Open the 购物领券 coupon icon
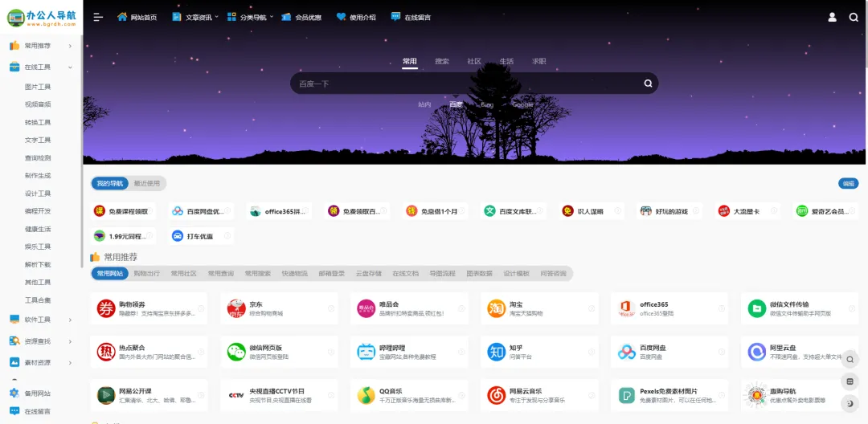Viewport: 868px width, 424px height. [x=106, y=308]
